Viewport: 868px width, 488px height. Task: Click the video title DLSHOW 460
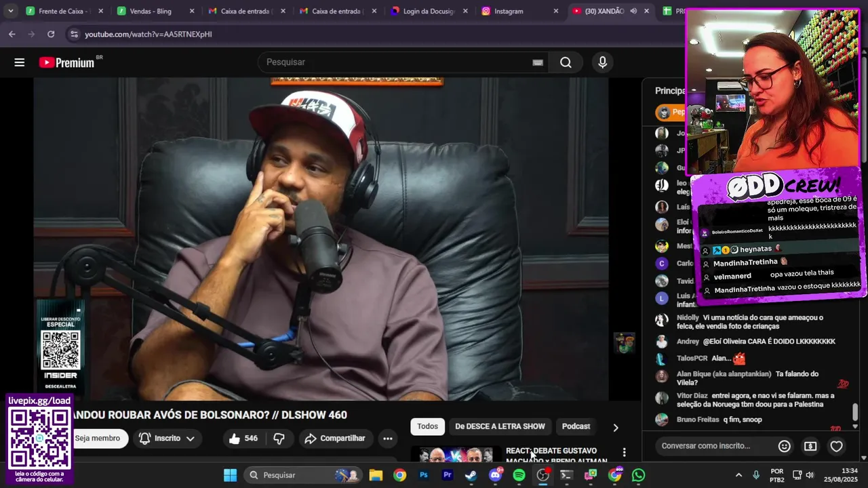(x=209, y=415)
